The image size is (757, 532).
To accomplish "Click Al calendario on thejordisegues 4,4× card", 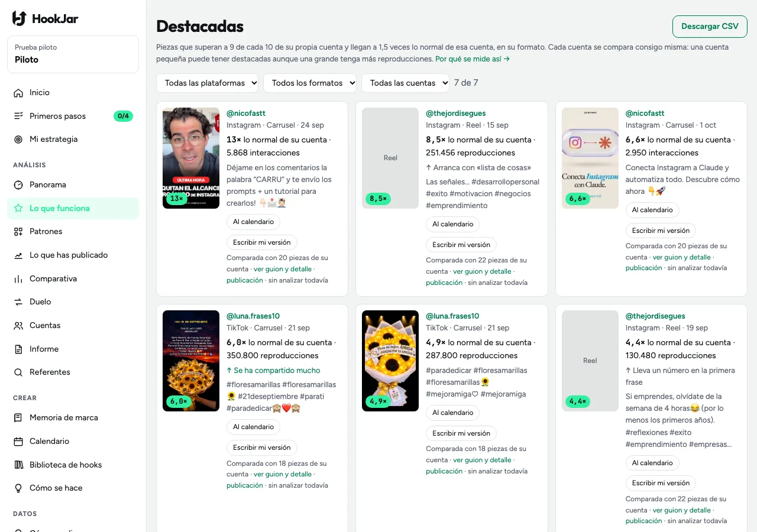I will point(652,463).
